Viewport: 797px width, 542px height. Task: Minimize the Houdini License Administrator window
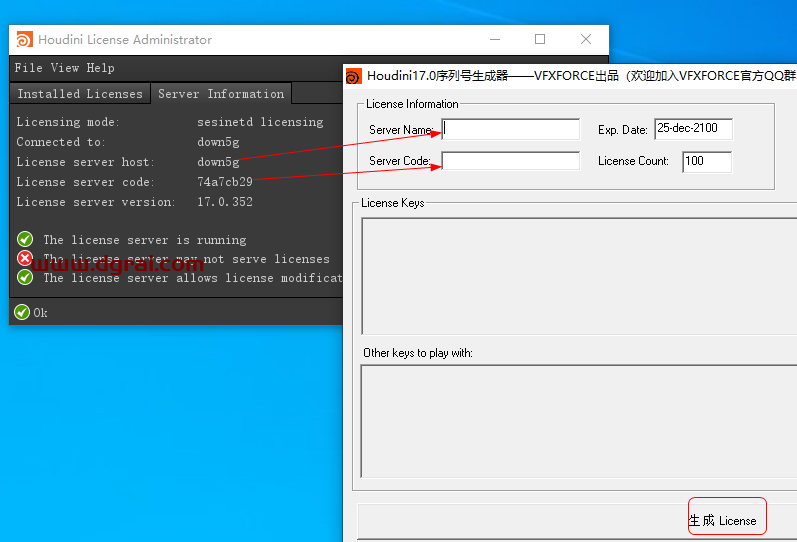click(495, 39)
